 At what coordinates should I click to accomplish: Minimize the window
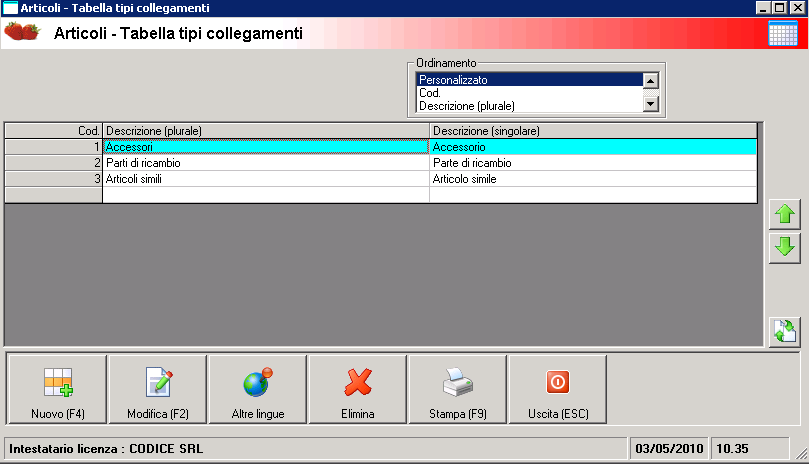coord(764,8)
